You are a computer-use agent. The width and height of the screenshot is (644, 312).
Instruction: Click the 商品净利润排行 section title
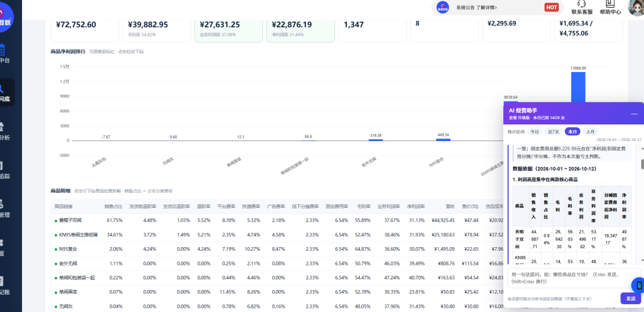pyautogui.click(x=68, y=52)
